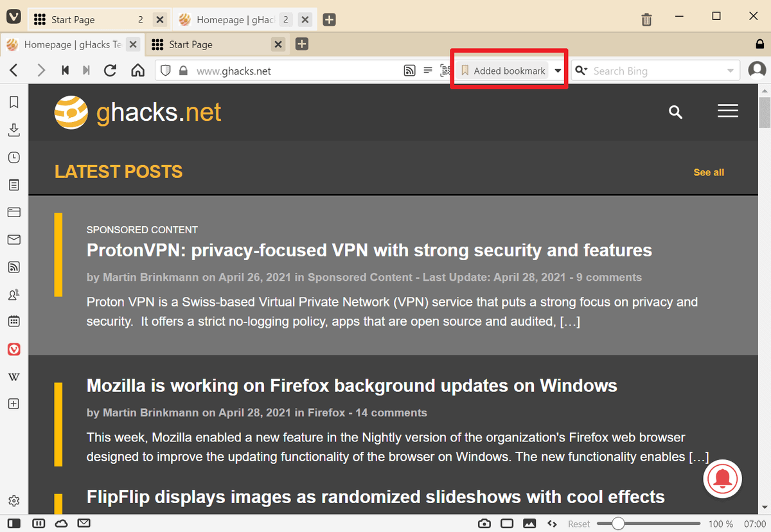Open the FlipFlip slideshows article
771x532 pixels.
point(376,497)
